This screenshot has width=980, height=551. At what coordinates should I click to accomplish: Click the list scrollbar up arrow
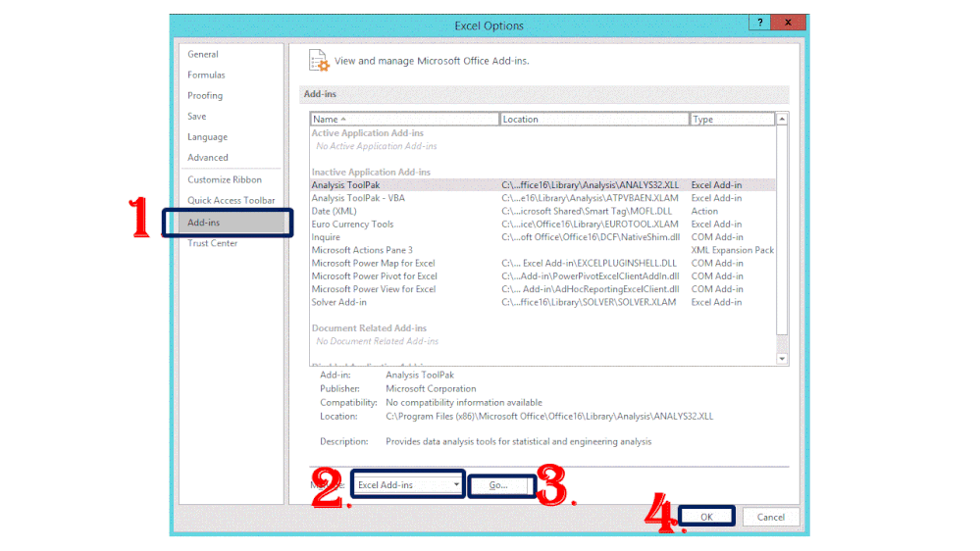tap(782, 120)
